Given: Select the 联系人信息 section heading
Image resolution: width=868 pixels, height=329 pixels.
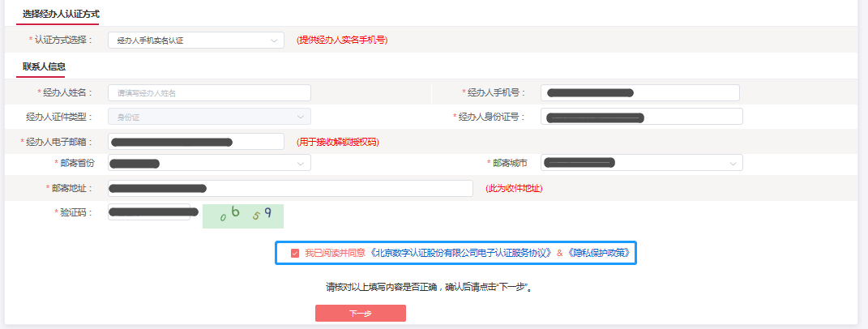Looking at the screenshot, I should pos(45,66).
